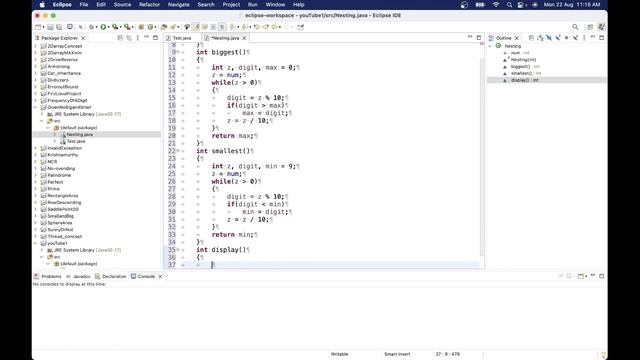The width and height of the screenshot is (640, 360).
Task: Toggle Block Selection Mode
Action: click(213, 27)
